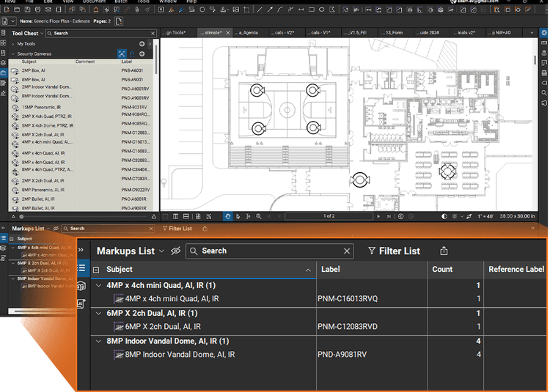Viewport: 550px width, 392px height.
Task: Click the email envelope icon in toolbar
Action: coord(48,10)
